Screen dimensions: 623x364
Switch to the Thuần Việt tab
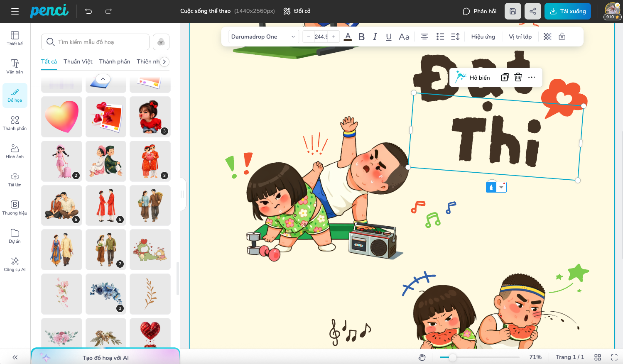(x=78, y=61)
